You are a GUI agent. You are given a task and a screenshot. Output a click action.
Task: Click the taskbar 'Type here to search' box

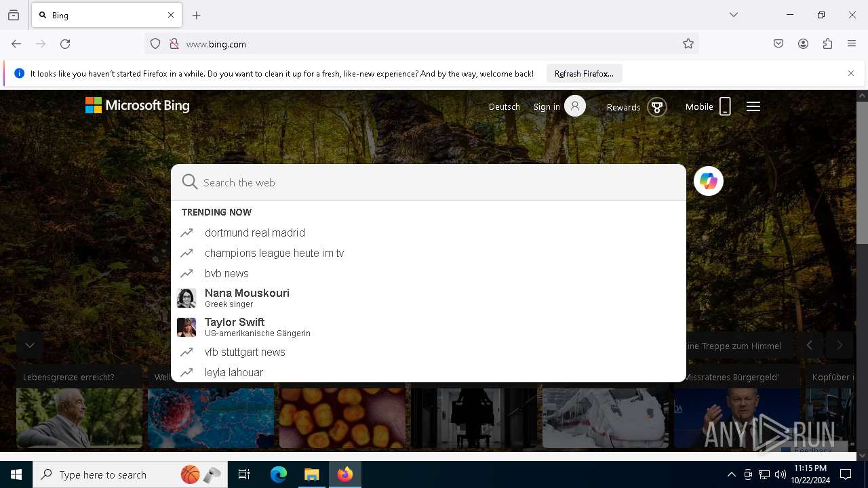tap(130, 474)
